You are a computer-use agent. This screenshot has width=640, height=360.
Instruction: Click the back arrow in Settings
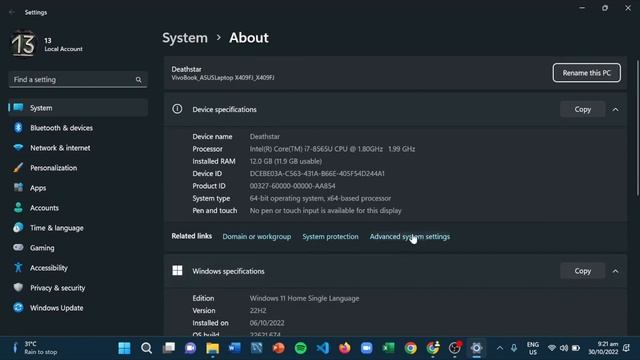pyautogui.click(x=12, y=12)
